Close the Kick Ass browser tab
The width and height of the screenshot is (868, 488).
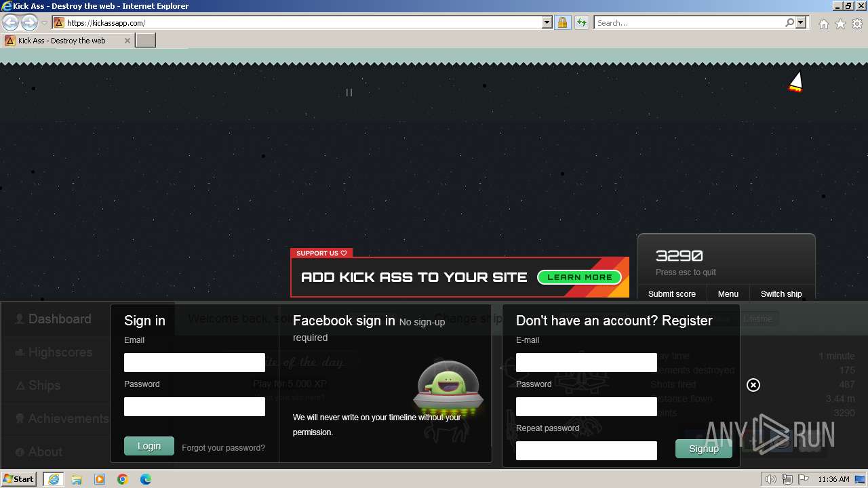coord(127,41)
